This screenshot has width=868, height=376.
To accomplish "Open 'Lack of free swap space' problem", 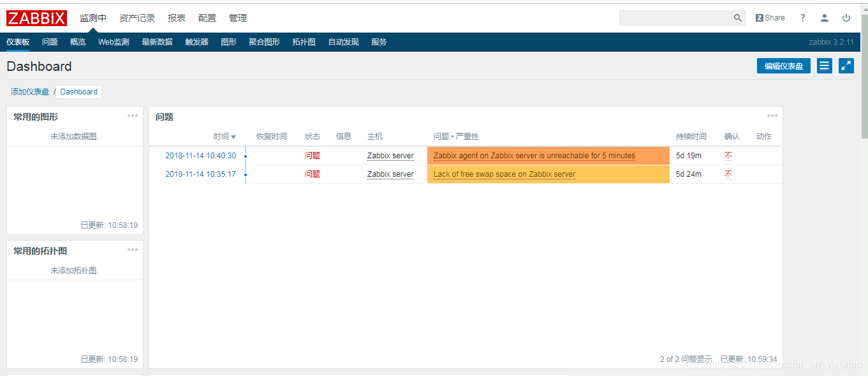I will 504,174.
